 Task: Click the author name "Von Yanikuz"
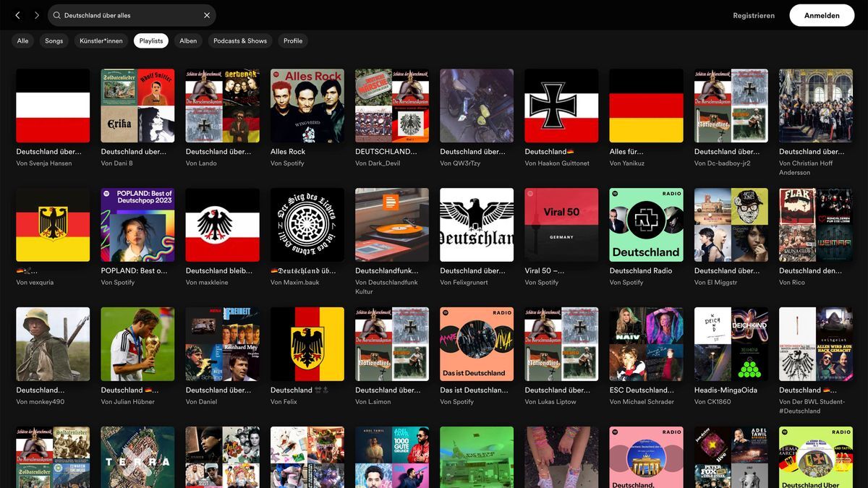tap(627, 163)
